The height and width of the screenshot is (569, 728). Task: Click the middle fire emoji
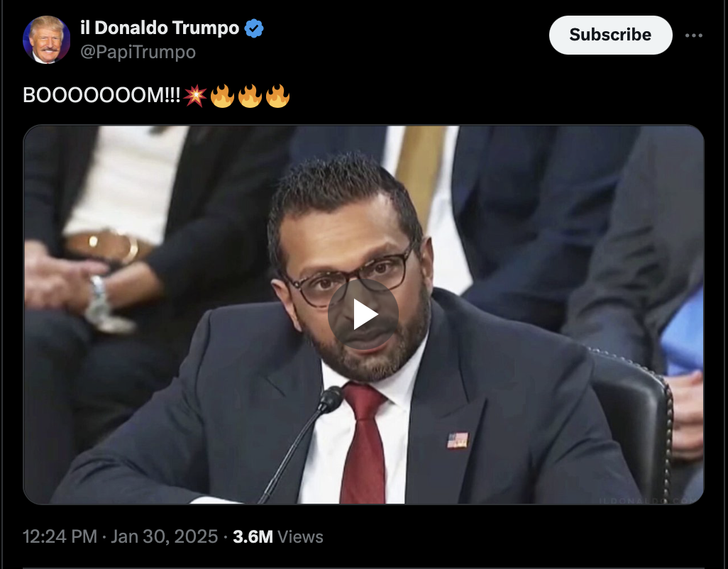pyautogui.click(x=250, y=96)
